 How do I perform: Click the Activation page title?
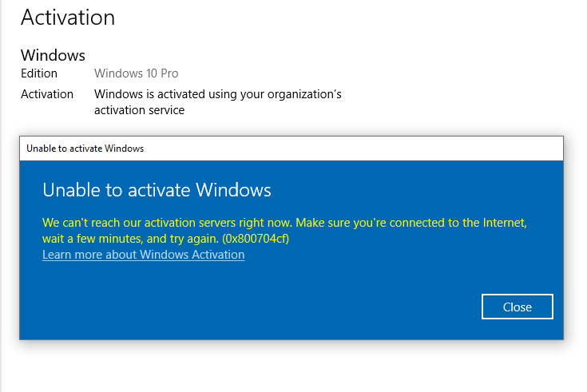point(68,18)
